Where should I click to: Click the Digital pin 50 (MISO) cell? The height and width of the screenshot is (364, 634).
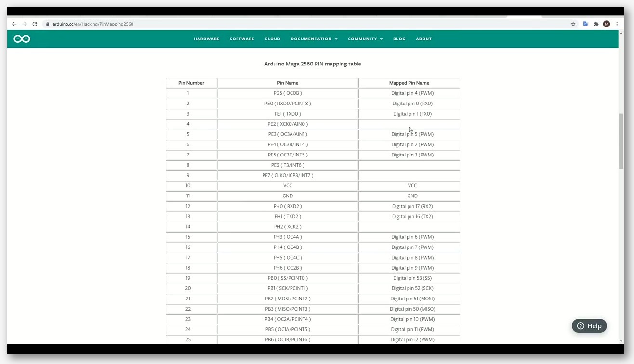409,309
